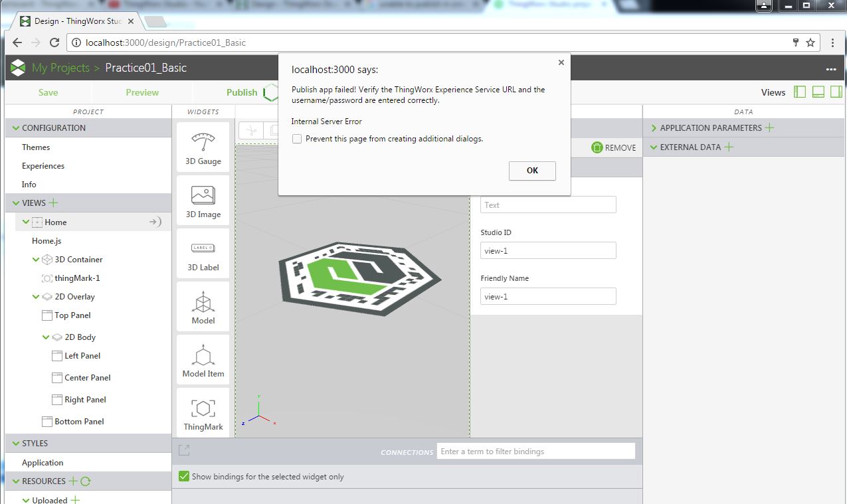Click the Home view navigation arrow icon
The width and height of the screenshot is (847, 504).
point(155,222)
